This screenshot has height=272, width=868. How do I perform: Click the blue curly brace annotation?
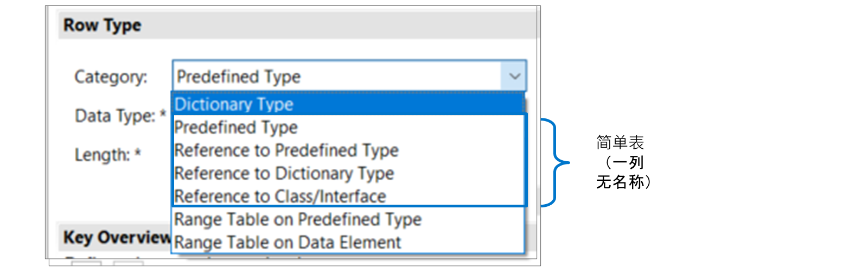[x=556, y=162]
